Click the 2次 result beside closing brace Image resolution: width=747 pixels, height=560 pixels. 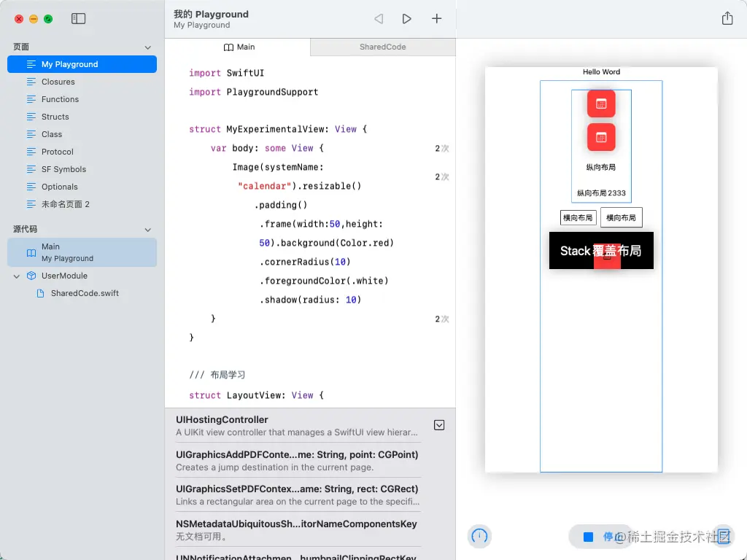click(x=441, y=319)
